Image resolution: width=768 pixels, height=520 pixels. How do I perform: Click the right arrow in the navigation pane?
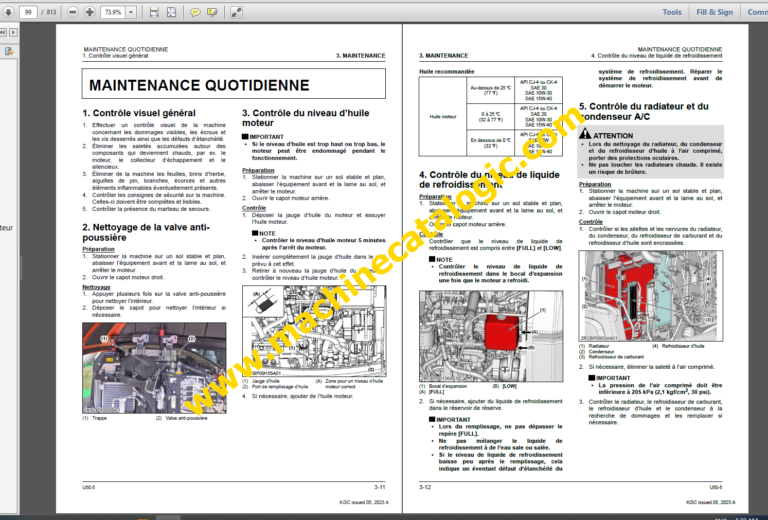click(13, 32)
